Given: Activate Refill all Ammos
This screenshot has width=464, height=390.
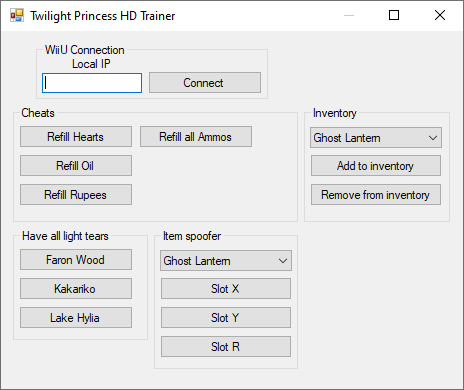Looking at the screenshot, I should (x=196, y=137).
